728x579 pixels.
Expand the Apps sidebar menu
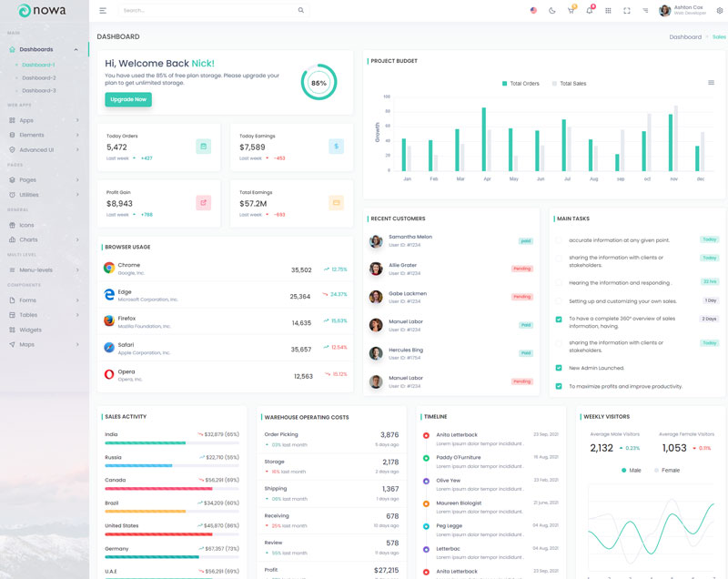44,120
